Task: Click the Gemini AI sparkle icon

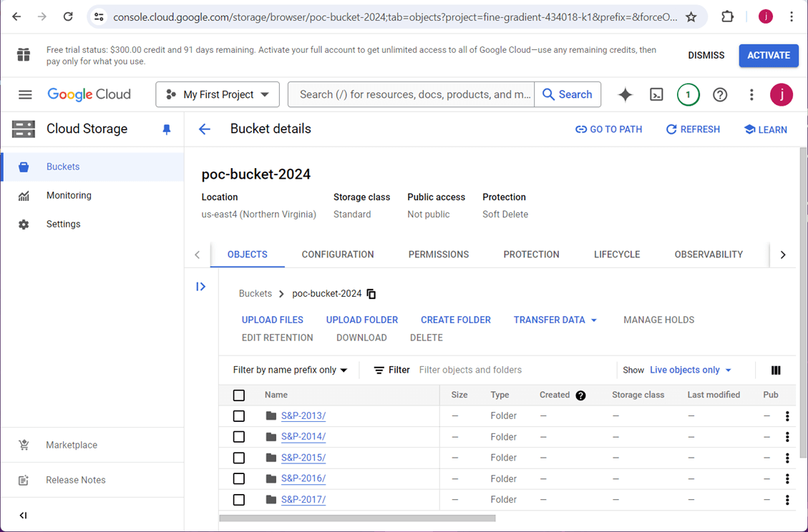Action: click(x=625, y=94)
